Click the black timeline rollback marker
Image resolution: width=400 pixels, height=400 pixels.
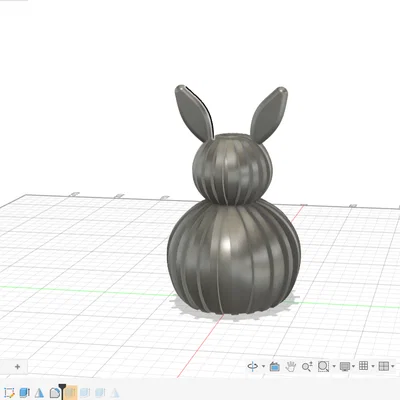[x=62, y=391]
